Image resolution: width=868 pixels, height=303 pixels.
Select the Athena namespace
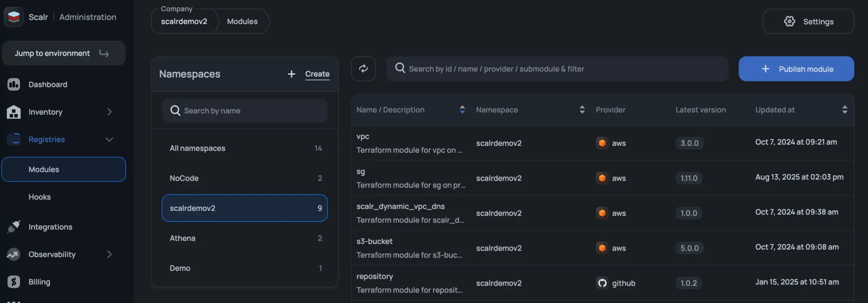(244, 238)
